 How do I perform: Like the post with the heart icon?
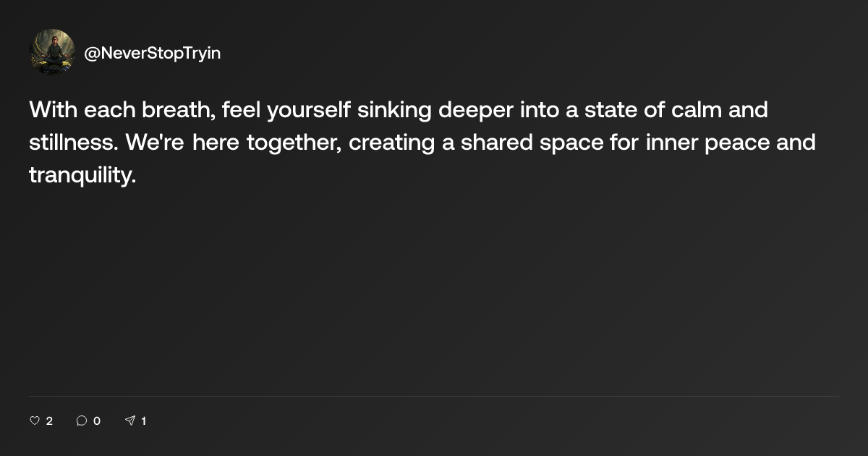[x=34, y=421]
